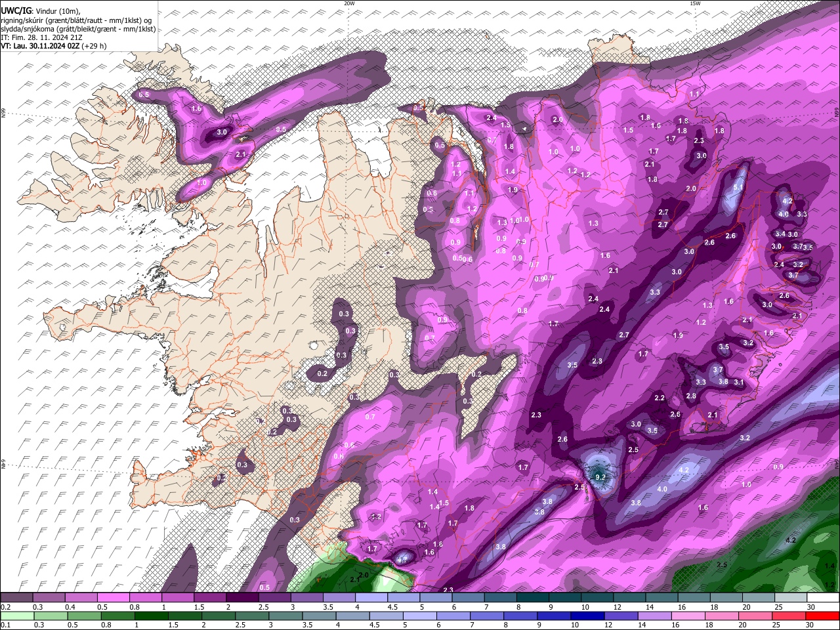Viewport: 840px width, 630px height.
Task: Click the 2.8 precipitation value label
Action: coord(691,396)
